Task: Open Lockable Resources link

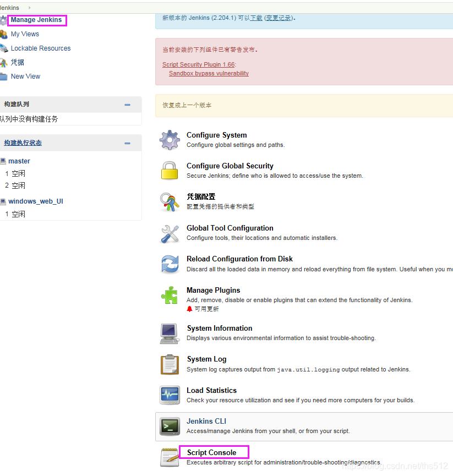Action: click(x=41, y=48)
